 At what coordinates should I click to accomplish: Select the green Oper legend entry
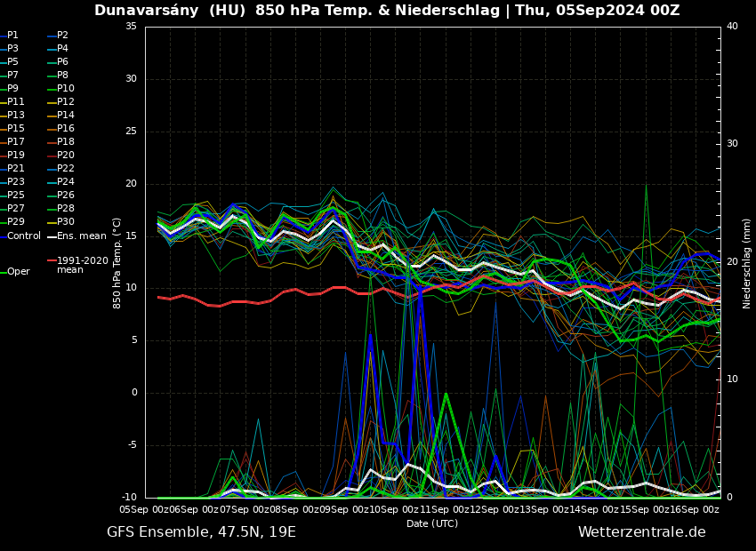18,272
